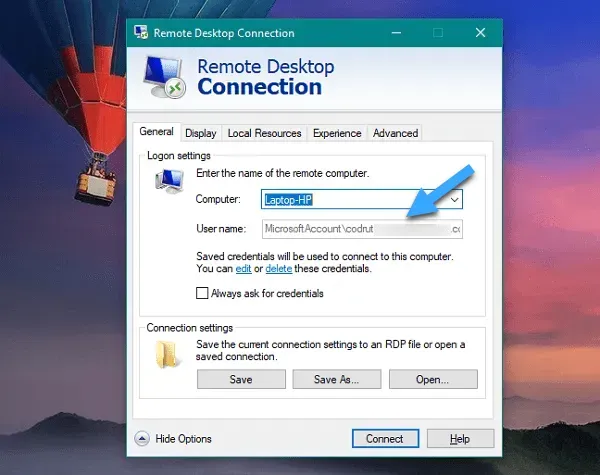Open the Advanced tab
The height and width of the screenshot is (475, 600).
395,133
